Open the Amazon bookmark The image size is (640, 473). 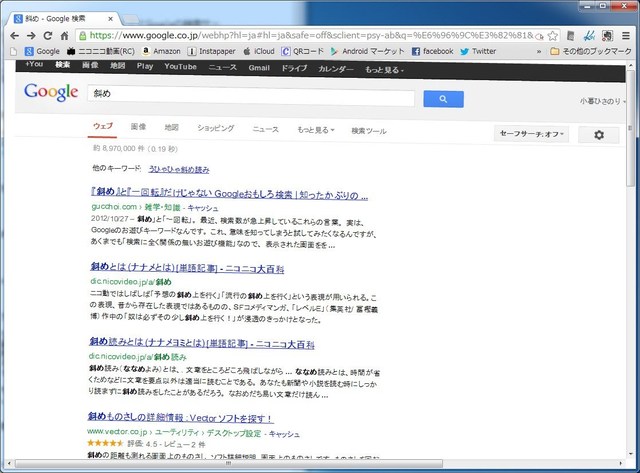[x=160, y=50]
